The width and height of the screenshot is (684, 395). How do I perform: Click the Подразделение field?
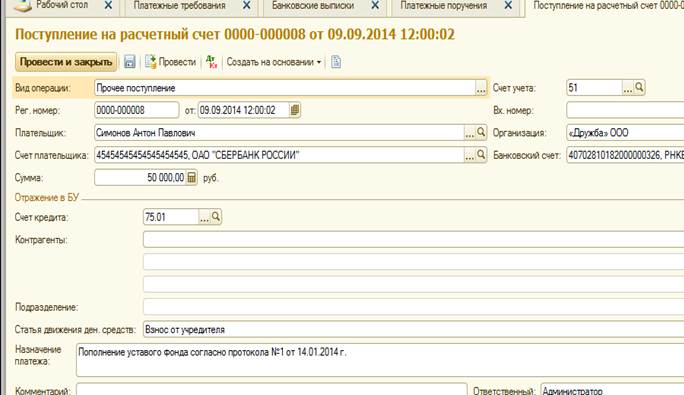[x=414, y=307]
